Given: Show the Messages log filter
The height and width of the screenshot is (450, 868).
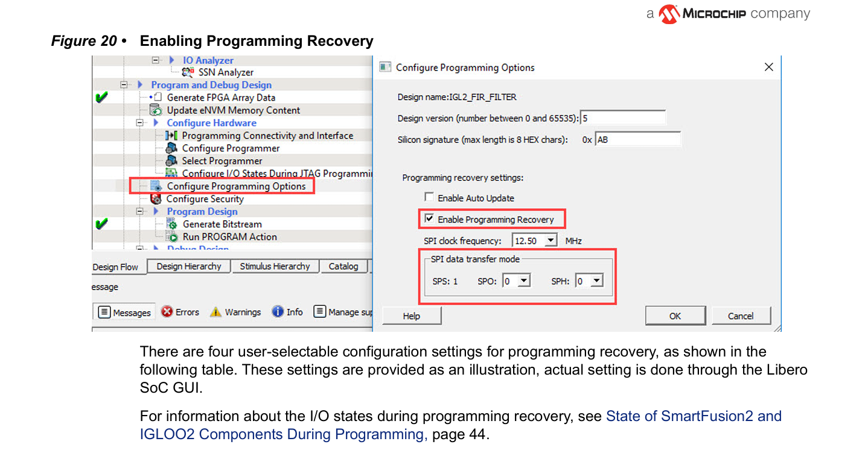Looking at the screenshot, I should 125,312.
